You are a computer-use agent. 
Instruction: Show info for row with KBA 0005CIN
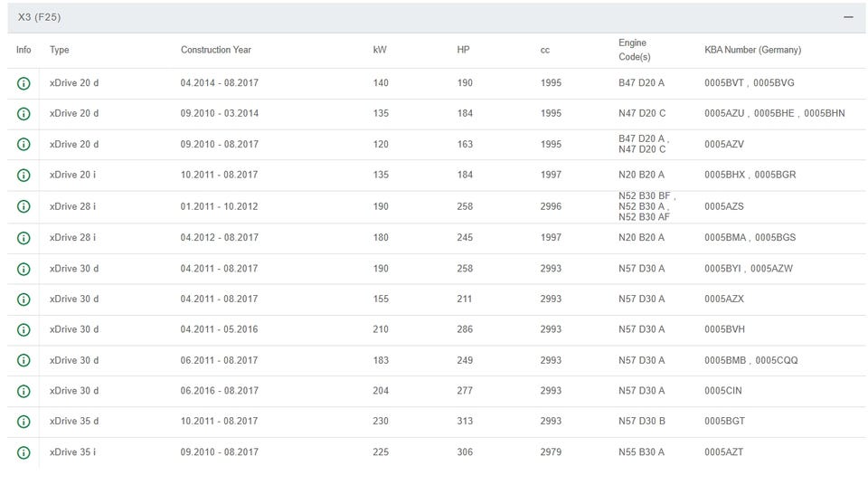coord(24,391)
